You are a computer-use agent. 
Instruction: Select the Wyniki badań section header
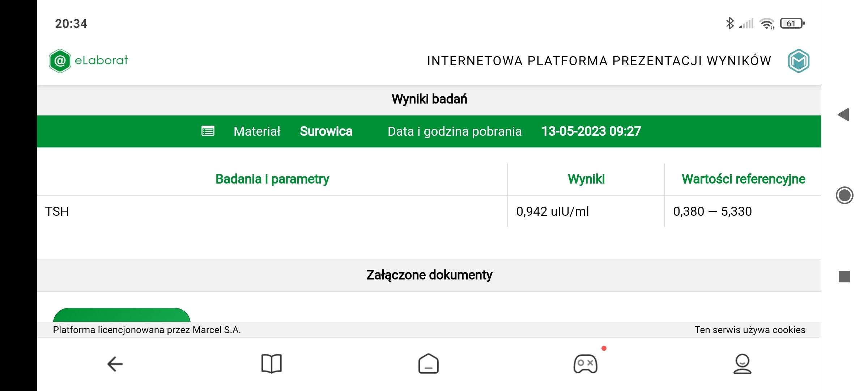click(x=429, y=99)
